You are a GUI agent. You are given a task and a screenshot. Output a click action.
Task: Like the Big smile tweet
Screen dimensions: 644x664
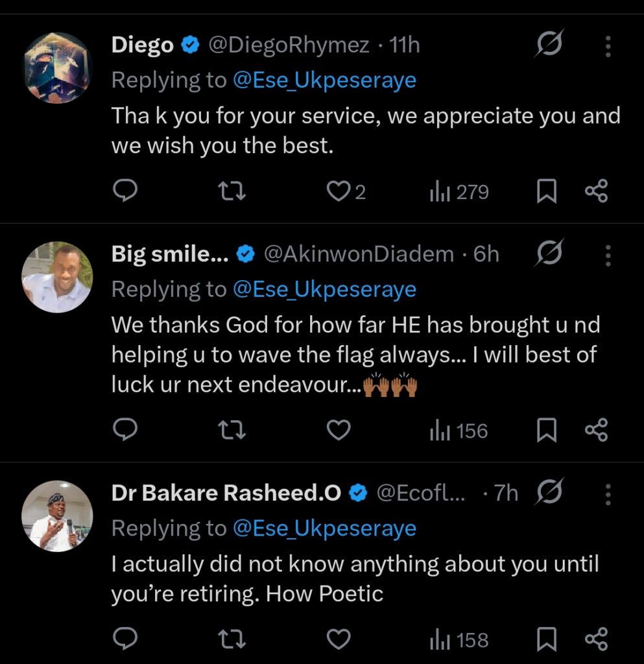[x=338, y=431]
